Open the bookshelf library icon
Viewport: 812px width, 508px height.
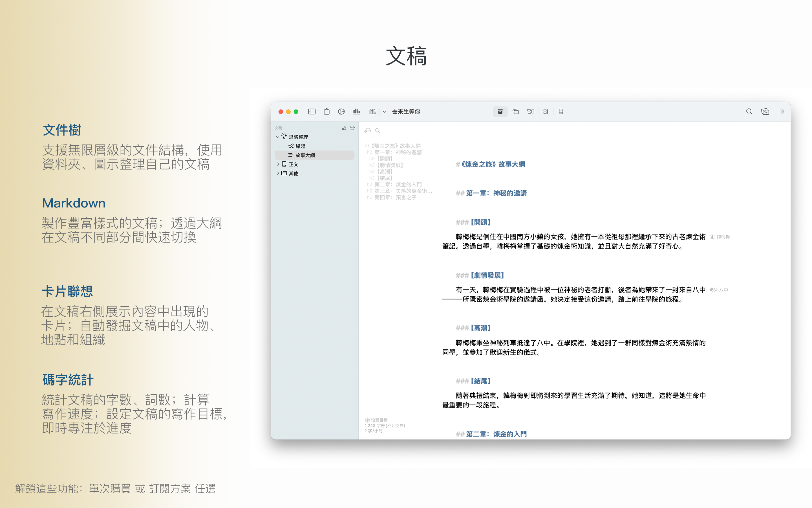click(x=372, y=111)
